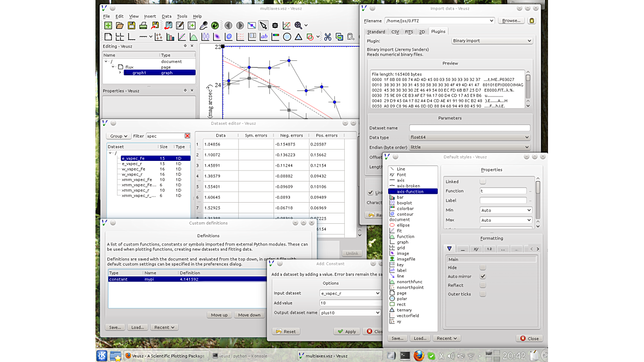Viewport: 644px width, 362px height.
Task: Click the scissors cut icon
Action: tap(328, 37)
